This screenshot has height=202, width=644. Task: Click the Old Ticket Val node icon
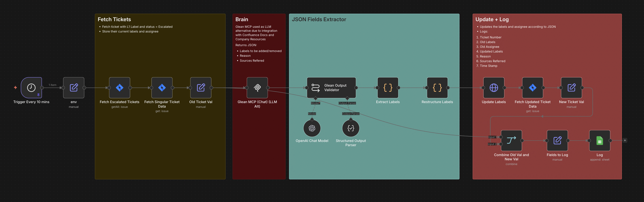coord(201,88)
